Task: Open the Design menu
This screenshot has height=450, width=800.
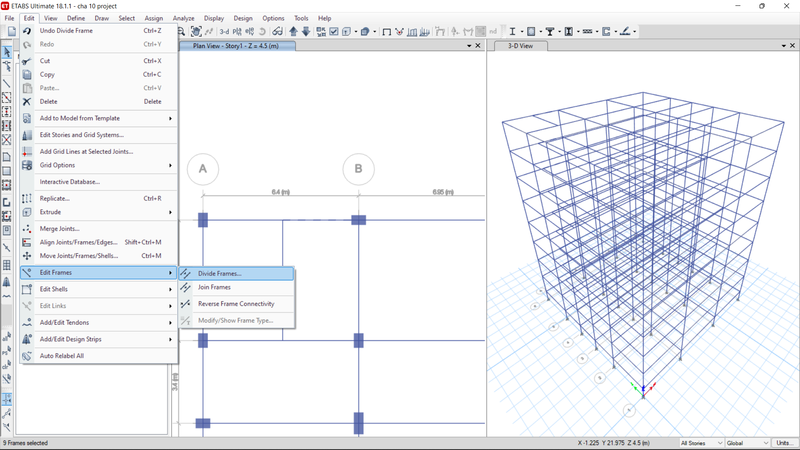Action: click(x=243, y=18)
